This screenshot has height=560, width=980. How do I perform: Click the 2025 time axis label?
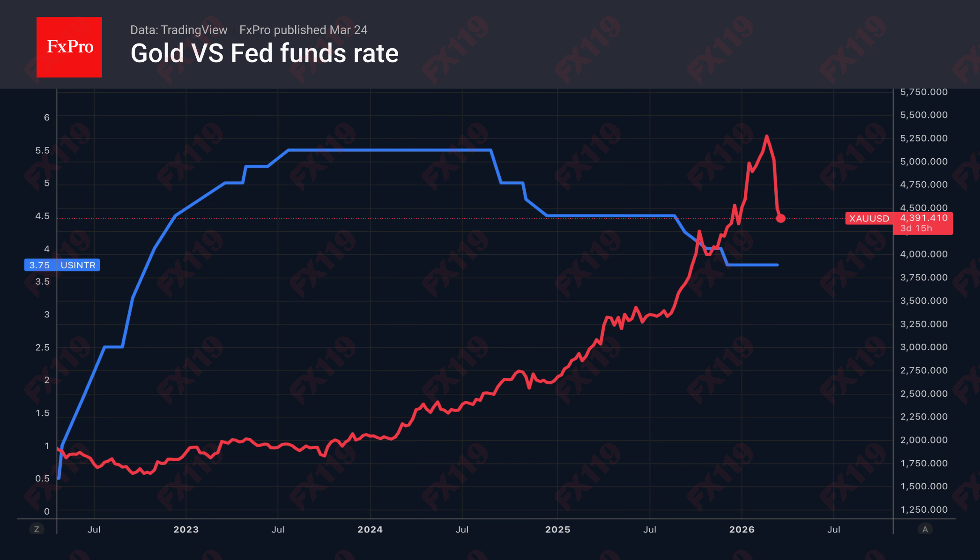[557, 530]
